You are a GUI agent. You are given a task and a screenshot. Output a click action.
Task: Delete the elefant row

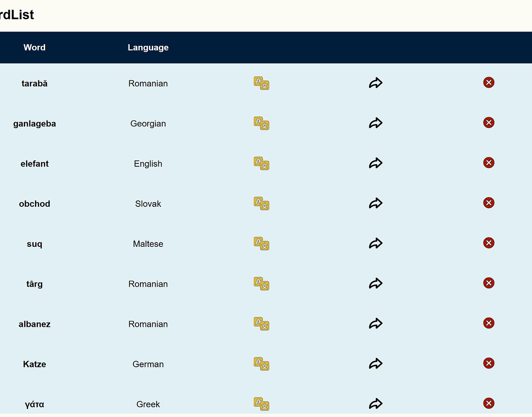pyautogui.click(x=489, y=163)
